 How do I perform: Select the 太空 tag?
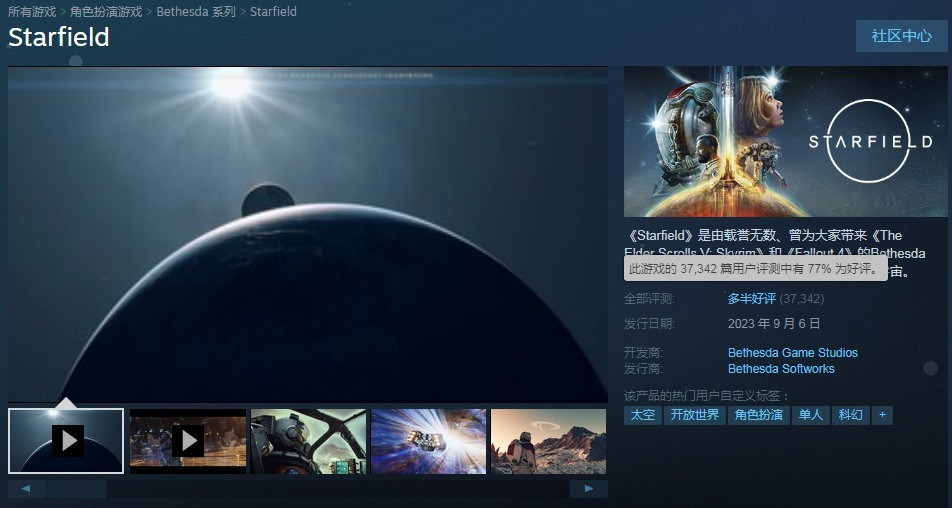pos(642,414)
